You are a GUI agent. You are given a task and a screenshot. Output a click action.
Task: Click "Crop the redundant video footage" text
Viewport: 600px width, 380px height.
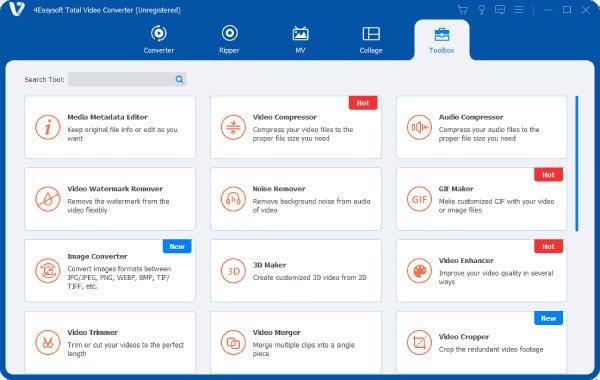tap(491, 349)
